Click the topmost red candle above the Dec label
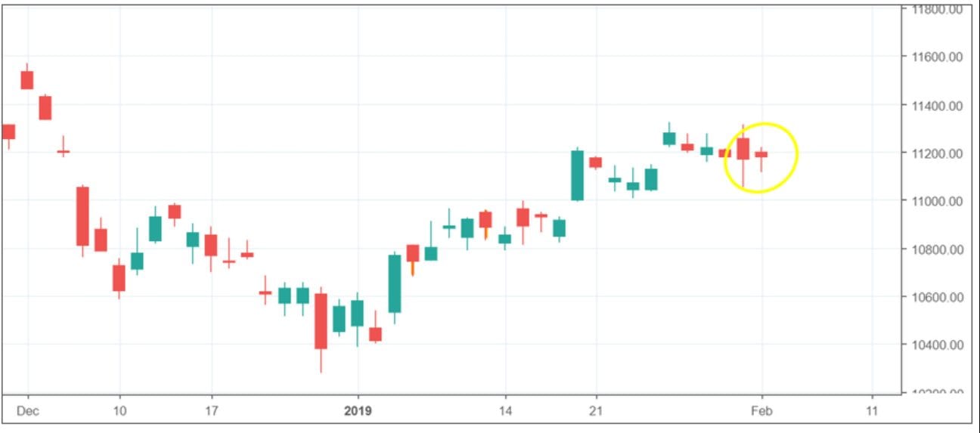Viewport: 980px width, 433px height. point(27,80)
